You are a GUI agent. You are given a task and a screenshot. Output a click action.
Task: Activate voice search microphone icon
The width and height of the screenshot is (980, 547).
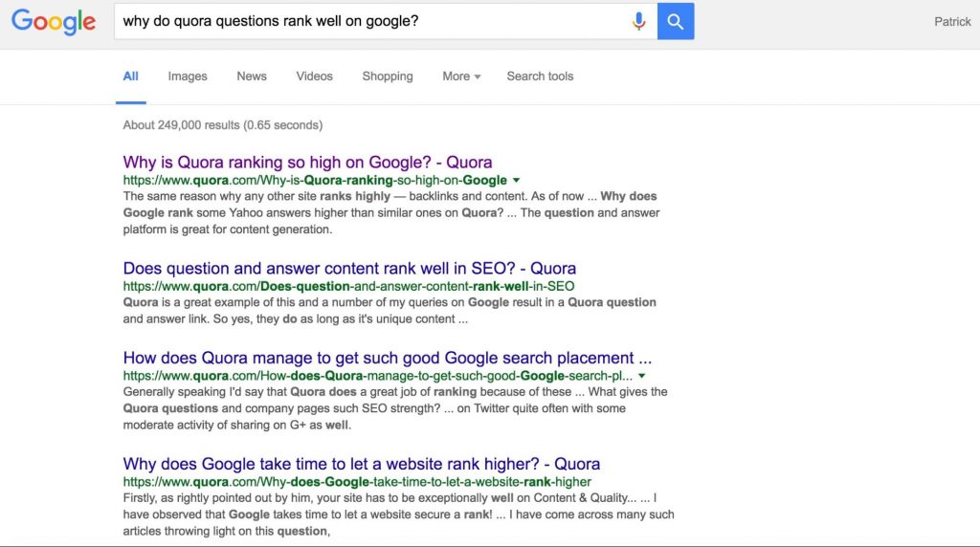(638, 21)
